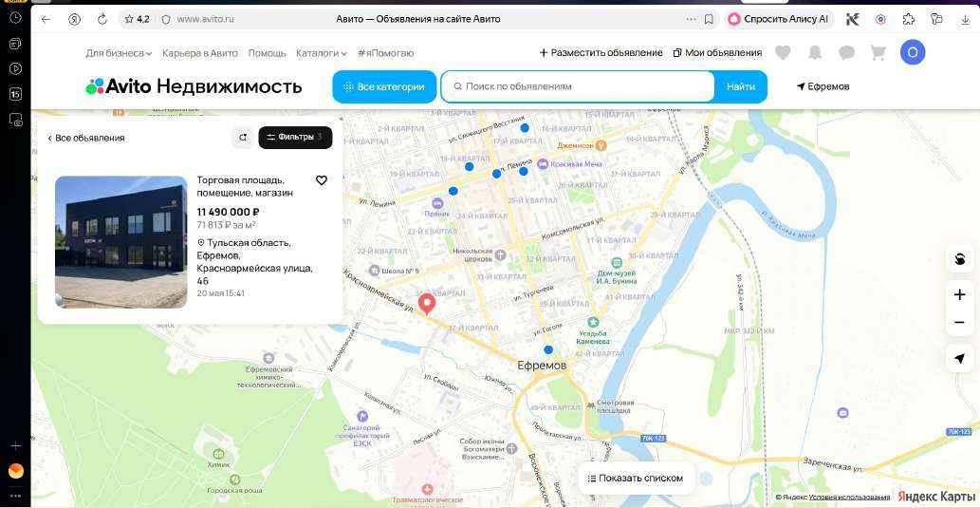Open the black building listing photo
The width and height of the screenshot is (980, 508).
pyautogui.click(x=121, y=242)
